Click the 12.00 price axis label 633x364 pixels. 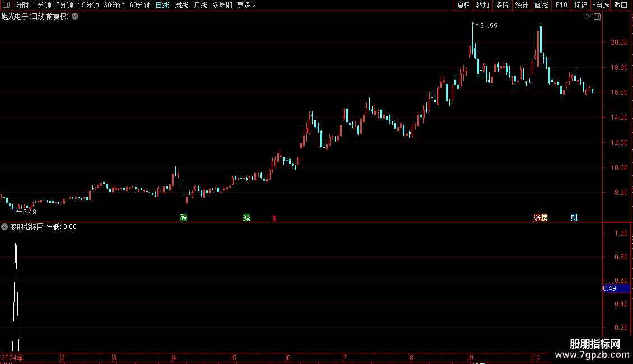619,143
